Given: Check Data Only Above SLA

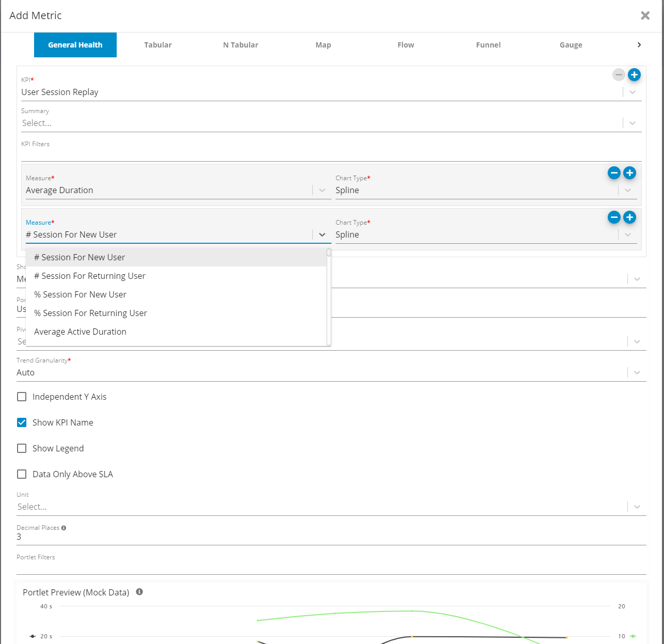Looking at the screenshot, I should click(22, 474).
